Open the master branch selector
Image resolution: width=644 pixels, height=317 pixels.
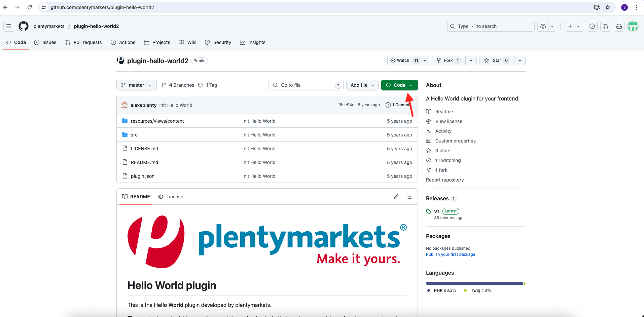(137, 85)
